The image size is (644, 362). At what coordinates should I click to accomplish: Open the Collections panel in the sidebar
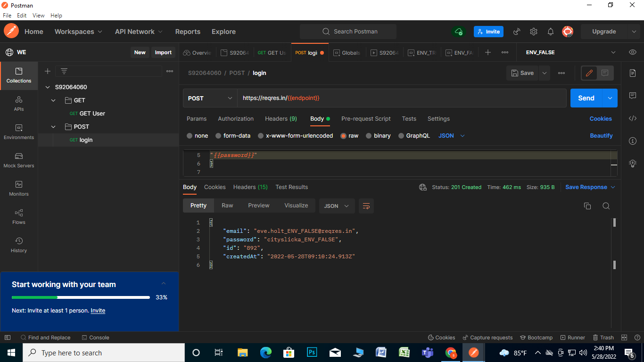click(18, 75)
